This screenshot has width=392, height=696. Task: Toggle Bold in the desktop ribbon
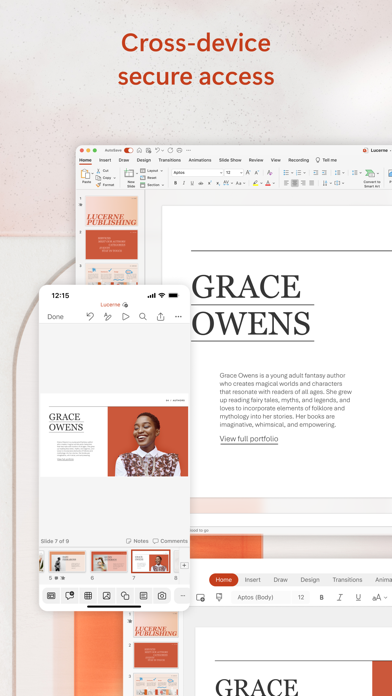coord(175,183)
